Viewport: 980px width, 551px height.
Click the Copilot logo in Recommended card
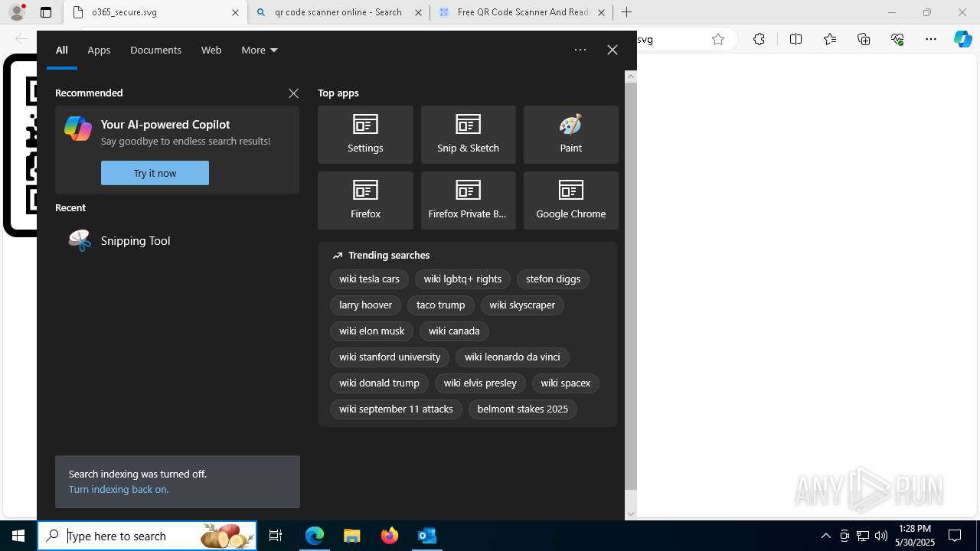coord(78,129)
